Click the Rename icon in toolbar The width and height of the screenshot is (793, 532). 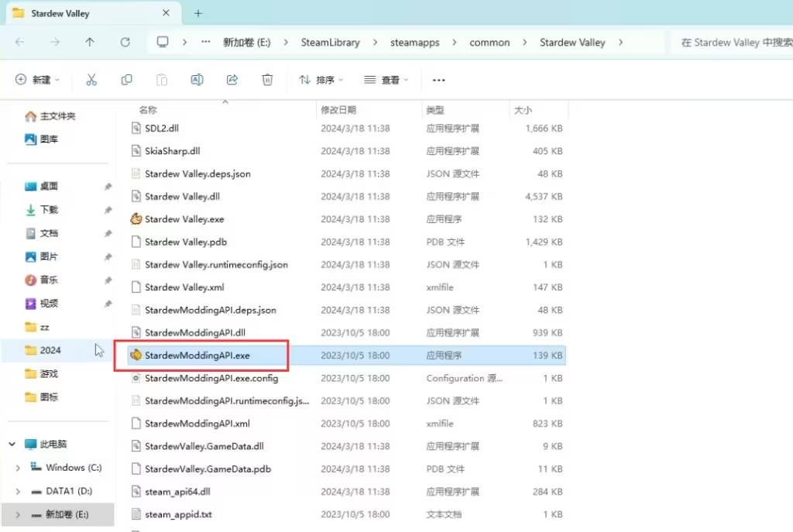click(197, 80)
